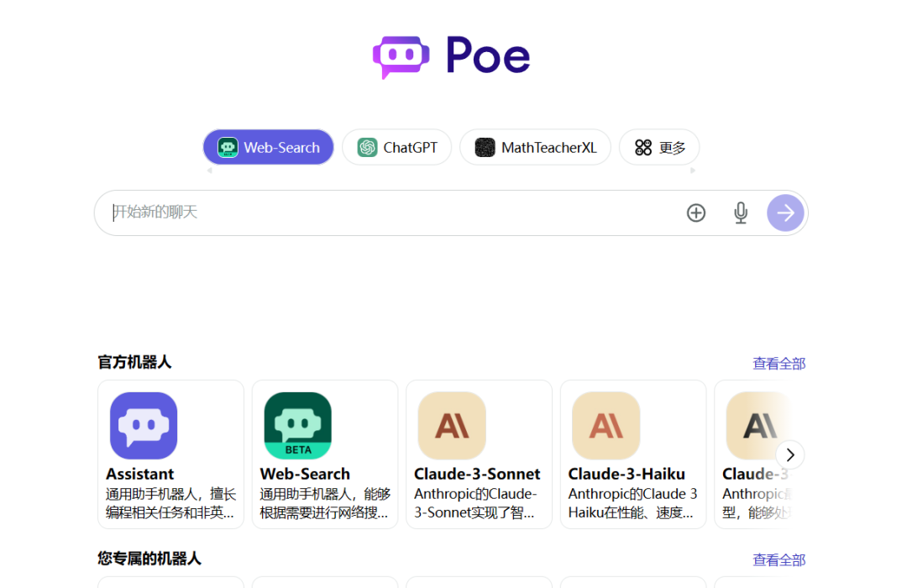Open the 更多 bots chip
Viewport: 907px width, 588px height.
click(659, 147)
